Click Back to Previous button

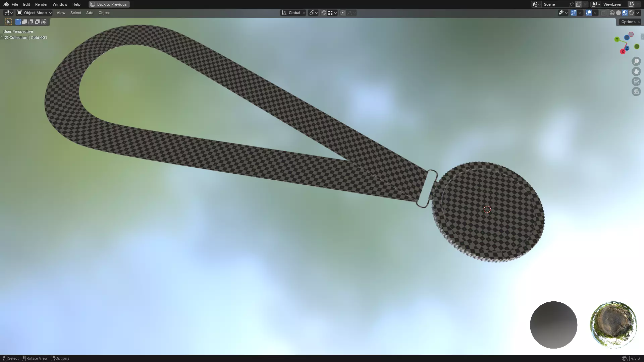(x=109, y=4)
